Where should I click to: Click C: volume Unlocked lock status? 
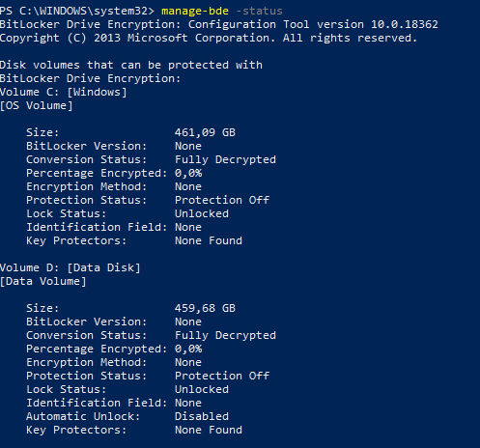(202, 213)
